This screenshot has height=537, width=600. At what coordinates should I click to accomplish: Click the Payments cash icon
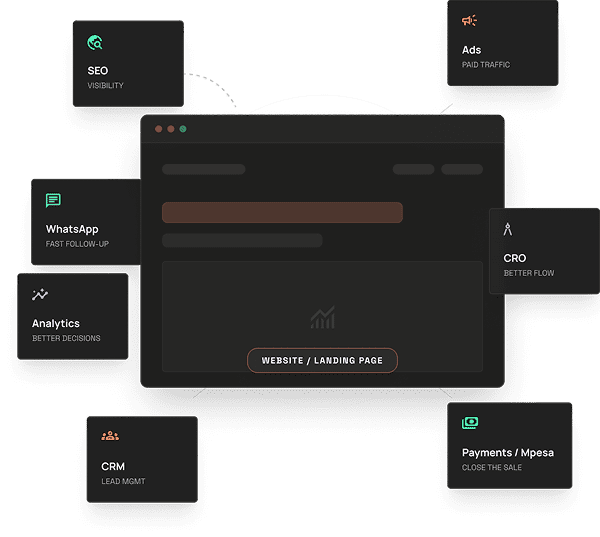pyautogui.click(x=470, y=423)
